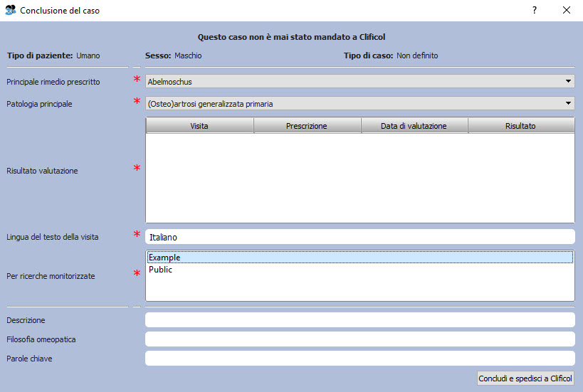Click the question mark help button
This screenshot has height=392, width=583.
[535, 10]
